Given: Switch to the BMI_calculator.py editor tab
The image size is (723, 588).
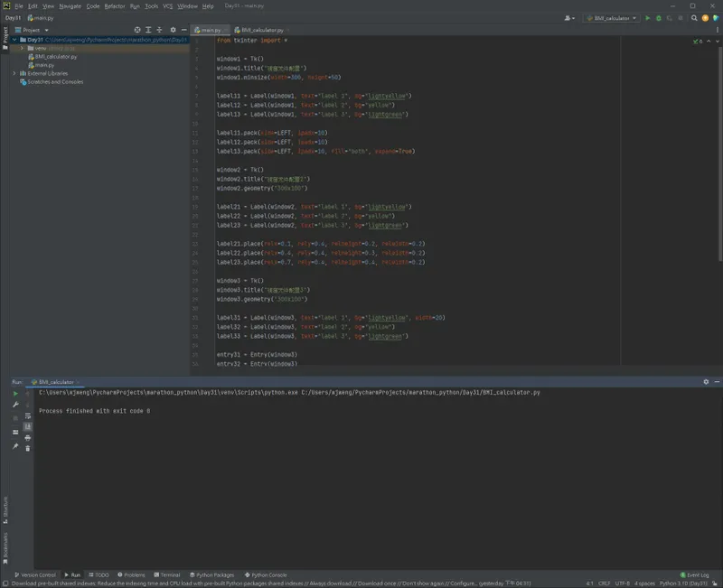Looking at the screenshot, I should coord(261,30).
